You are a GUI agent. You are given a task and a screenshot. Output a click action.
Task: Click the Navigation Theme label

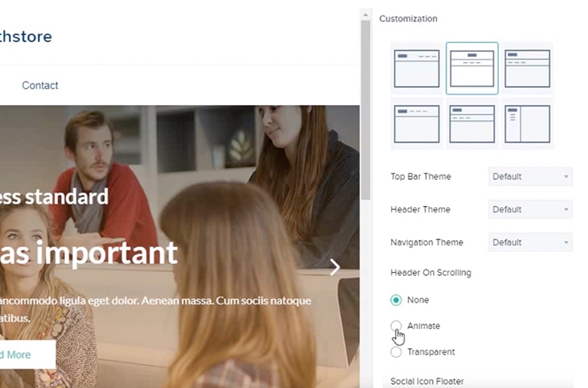point(427,242)
